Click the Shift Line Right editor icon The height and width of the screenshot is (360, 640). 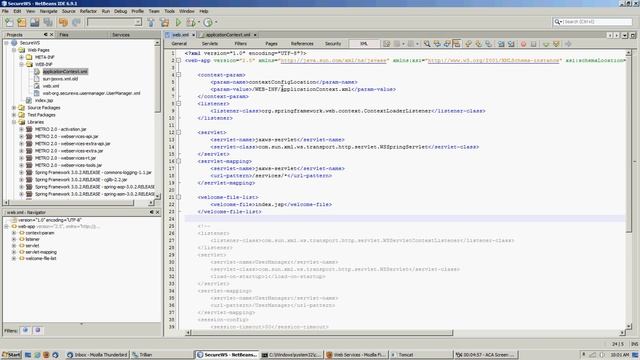tap(511, 44)
